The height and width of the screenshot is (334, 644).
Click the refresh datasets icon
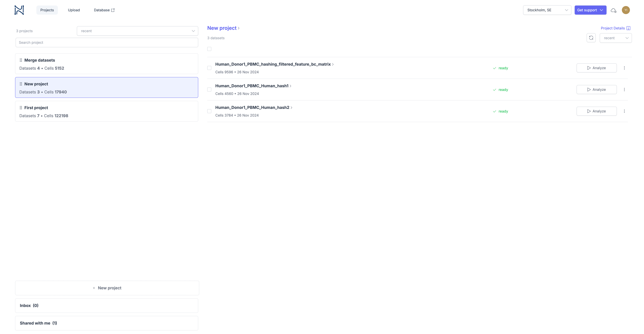[591, 38]
